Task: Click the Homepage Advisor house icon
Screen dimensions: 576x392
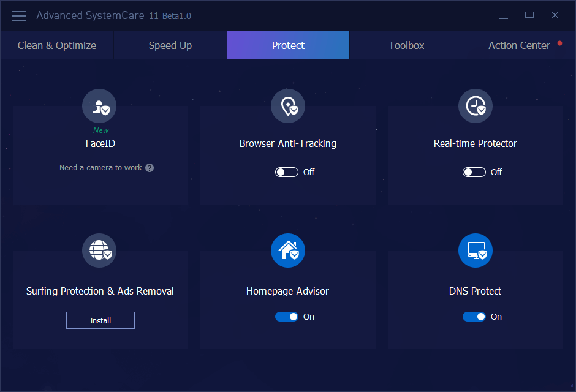Action: 288,251
